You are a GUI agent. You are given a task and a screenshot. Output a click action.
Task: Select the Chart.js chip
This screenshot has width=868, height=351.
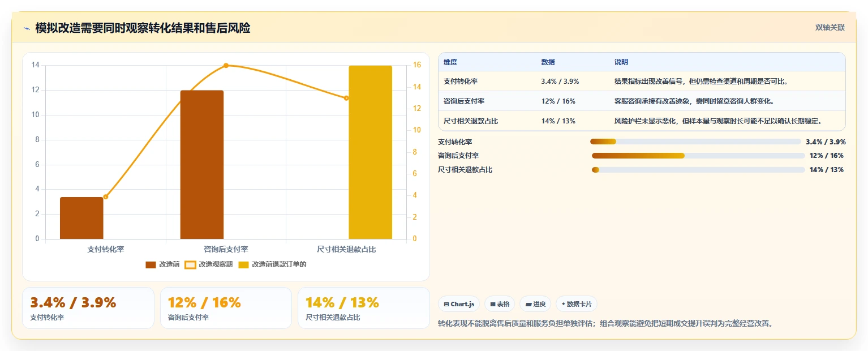click(x=459, y=304)
